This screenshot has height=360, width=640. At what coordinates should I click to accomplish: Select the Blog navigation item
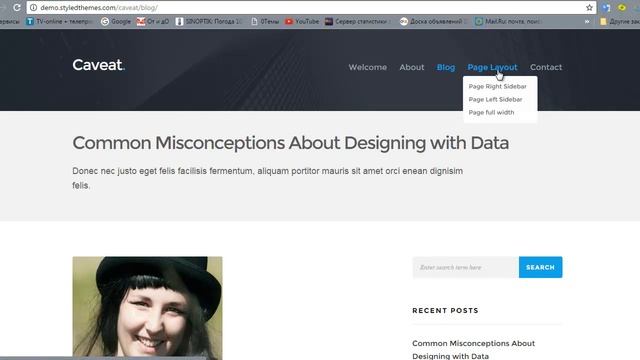[x=446, y=67]
